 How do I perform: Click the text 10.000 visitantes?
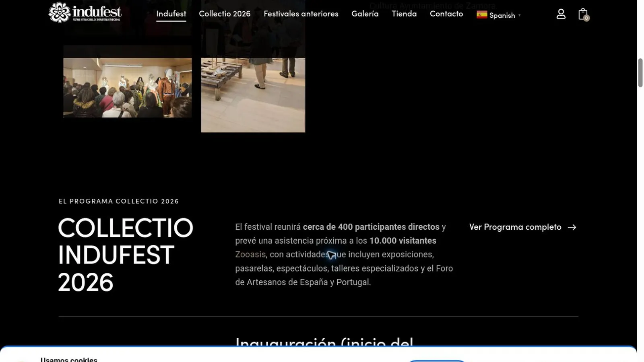coord(403,241)
